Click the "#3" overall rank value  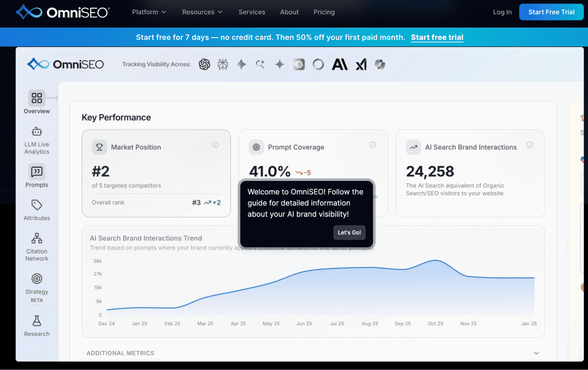[x=196, y=202]
